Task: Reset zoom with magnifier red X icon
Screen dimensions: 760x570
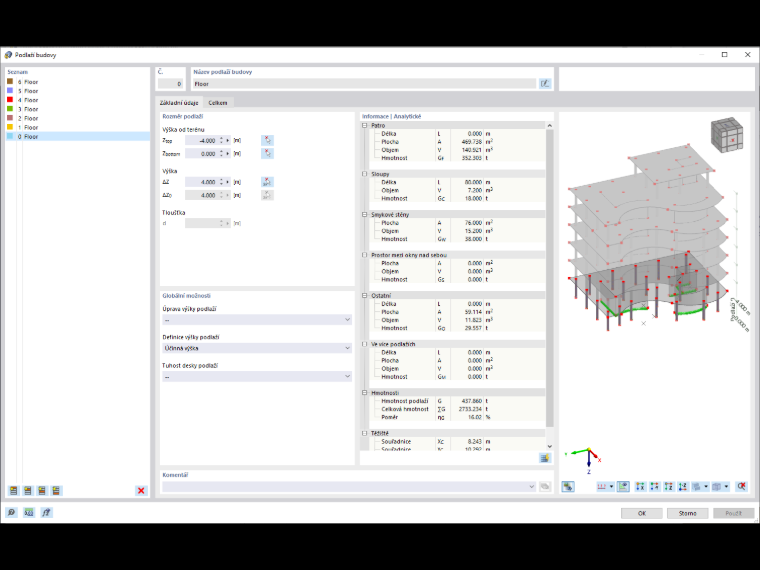Action: point(741,486)
